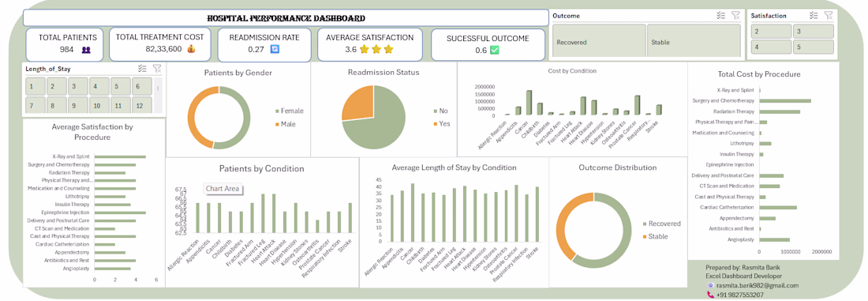Select satisfaction score 5 in the slicer
This screenshot has width=868, height=301.
pos(814,47)
